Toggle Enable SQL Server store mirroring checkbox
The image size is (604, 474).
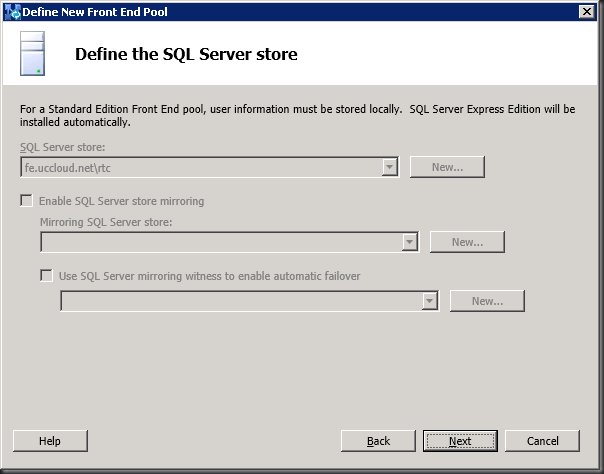pos(27,201)
